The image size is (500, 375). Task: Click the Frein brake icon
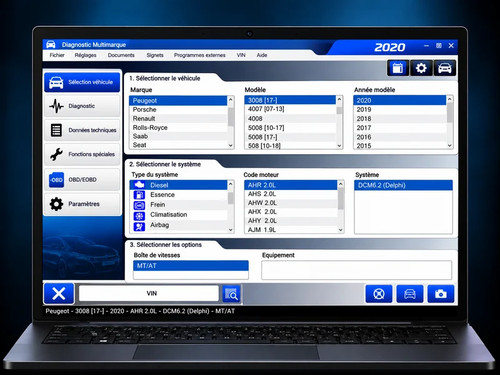point(139,205)
